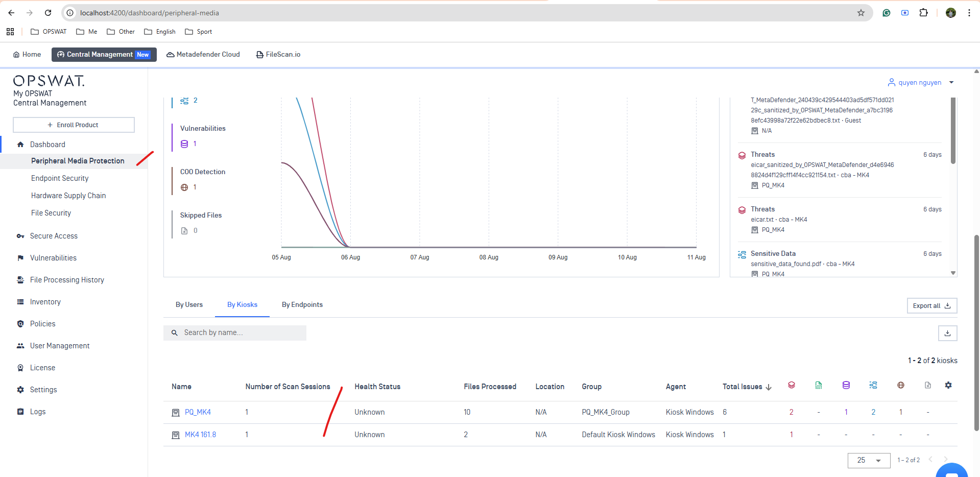Open FileScan.io
This screenshot has height=477, width=980.
(x=278, y=54)
